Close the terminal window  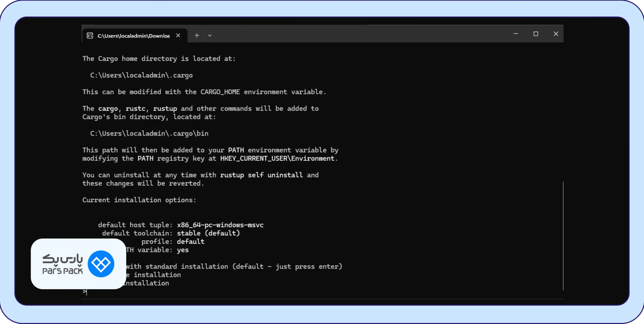(556, 34)
